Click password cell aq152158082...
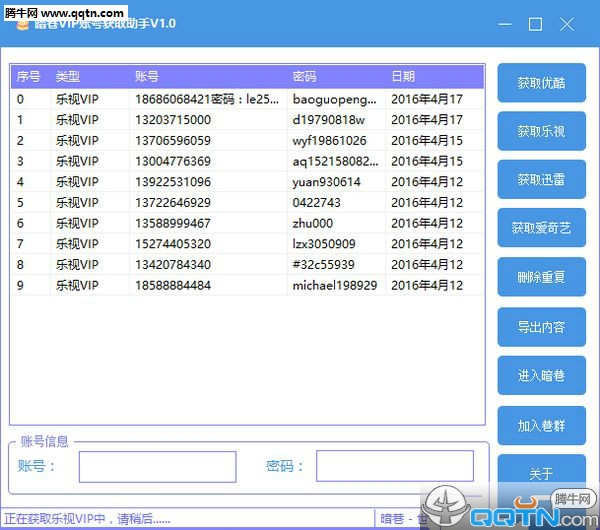Viewport: 600px width, 530px height. point(335,161)
